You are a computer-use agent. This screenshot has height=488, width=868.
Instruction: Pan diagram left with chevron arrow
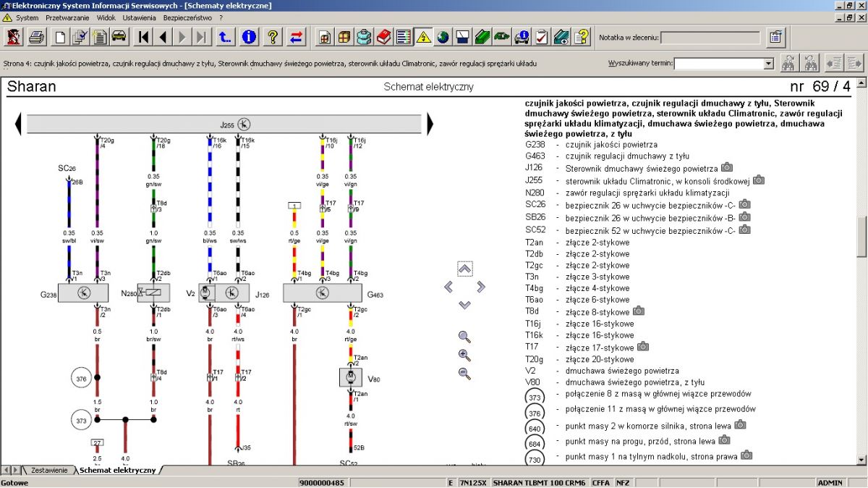pos(448,287)
